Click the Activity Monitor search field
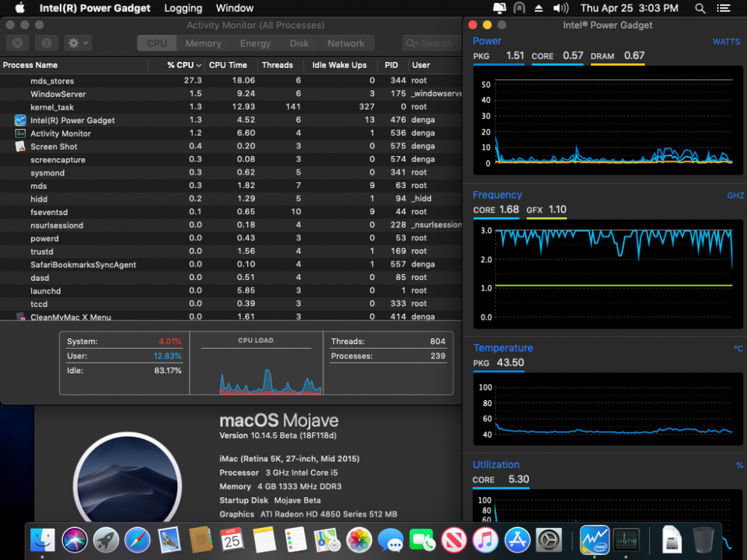Viewport: 747px width, 560px height. click(x=431, y=43)
